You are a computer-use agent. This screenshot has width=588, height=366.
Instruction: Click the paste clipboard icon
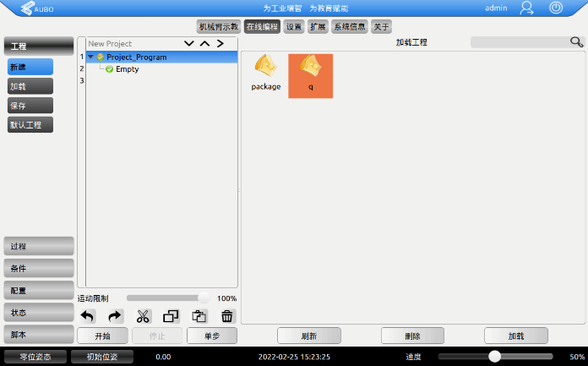point(199,316)
